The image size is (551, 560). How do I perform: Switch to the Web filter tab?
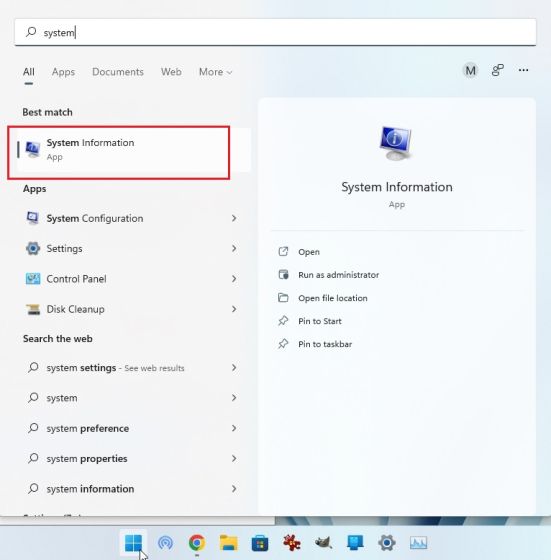tap(171, 72)
